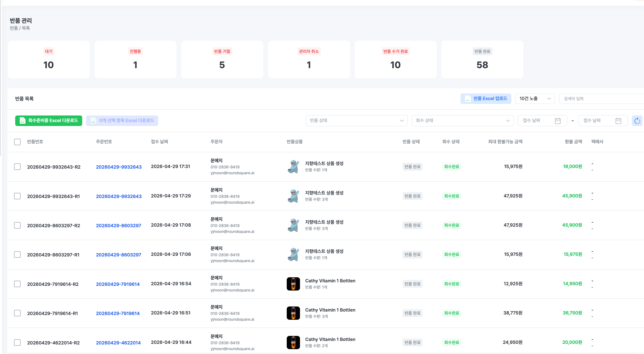Click 회수완료 badge in row 20260429-9932643-R2
Viewport: 644px width, 354px height.
tap(452, 167)
